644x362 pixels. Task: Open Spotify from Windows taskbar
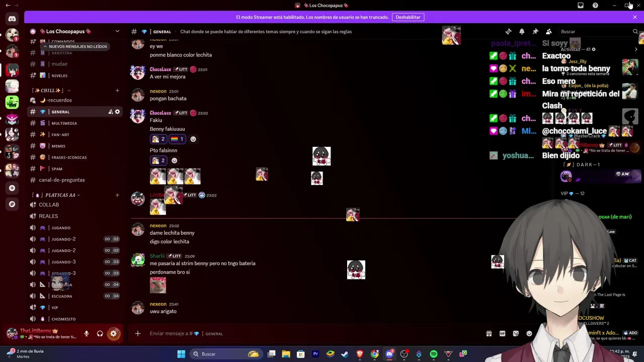pyautogui.click(x=434, y=354)
